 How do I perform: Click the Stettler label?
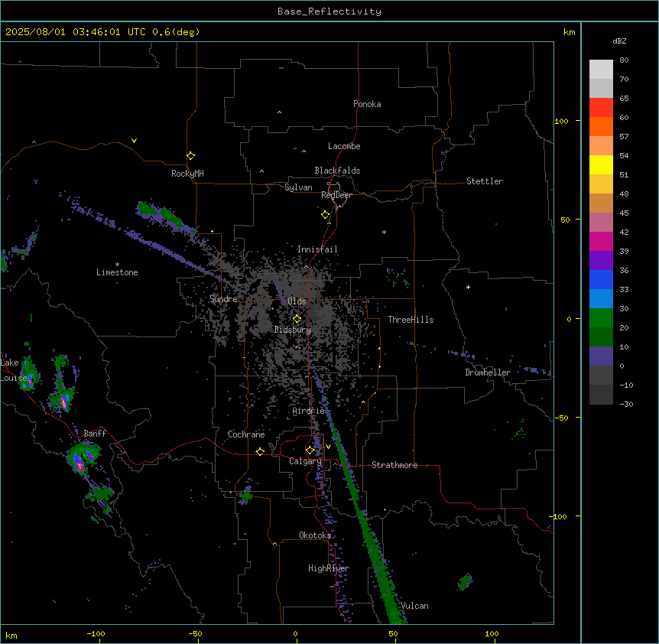coord(485,181)
